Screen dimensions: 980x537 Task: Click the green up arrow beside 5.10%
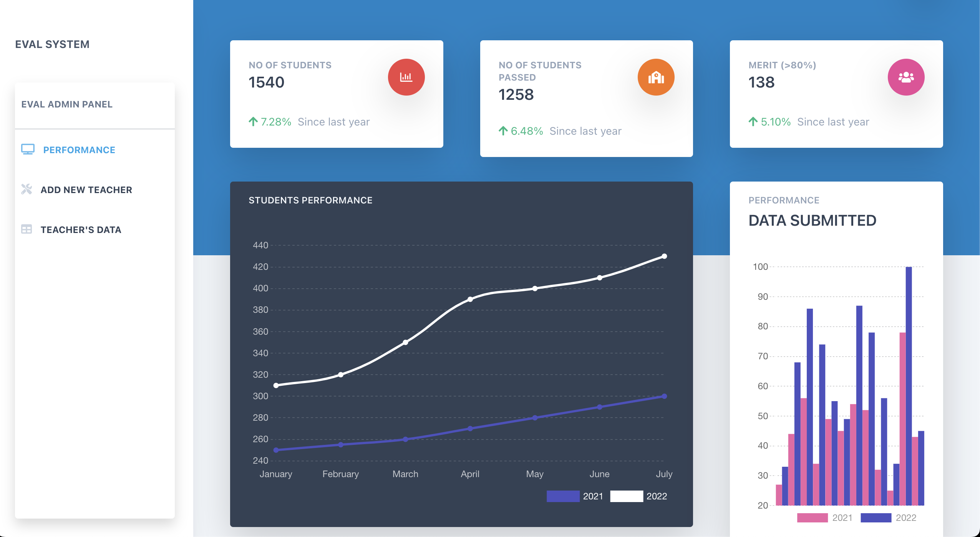coord(753,122)
